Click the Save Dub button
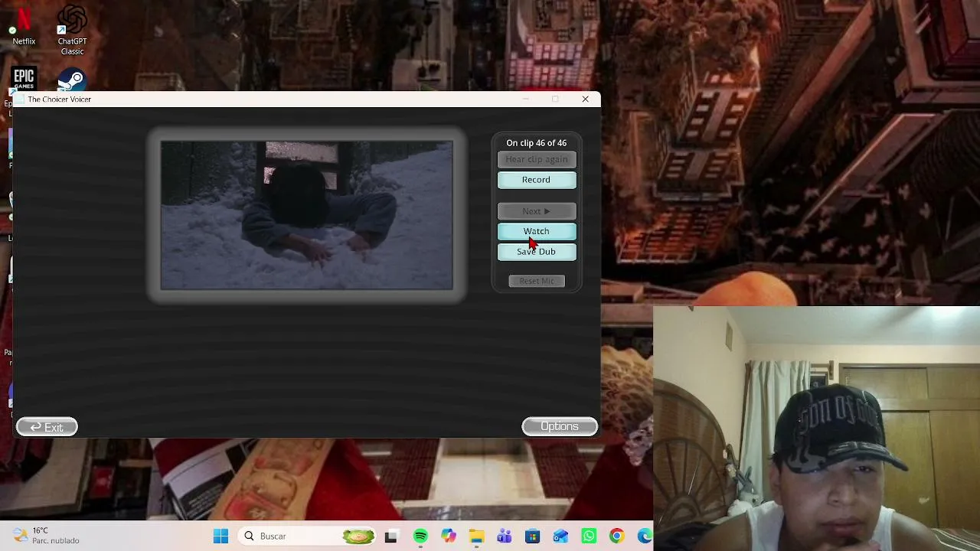Viewport: 980px width, 551px height. pyautogui.click(x=537, y=252)
